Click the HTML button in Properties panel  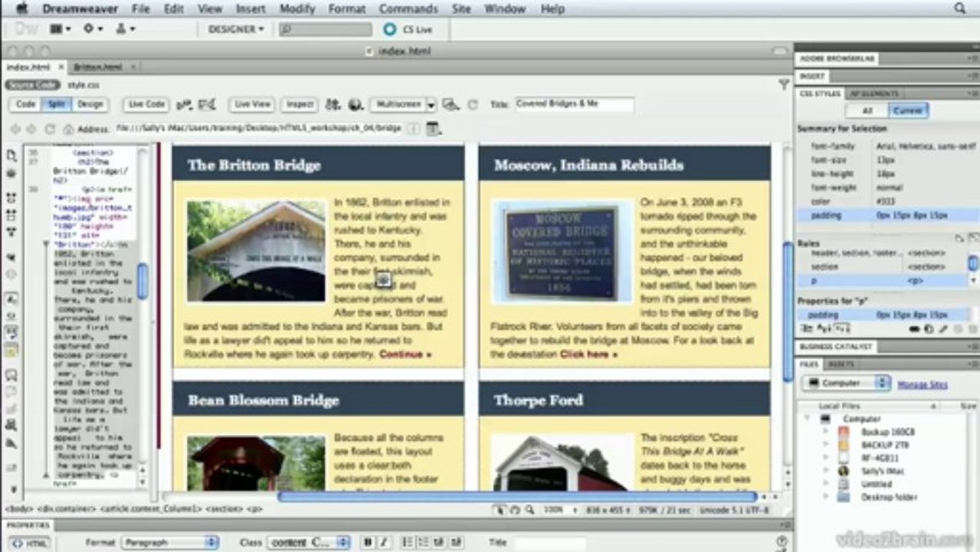pos(28,543)
